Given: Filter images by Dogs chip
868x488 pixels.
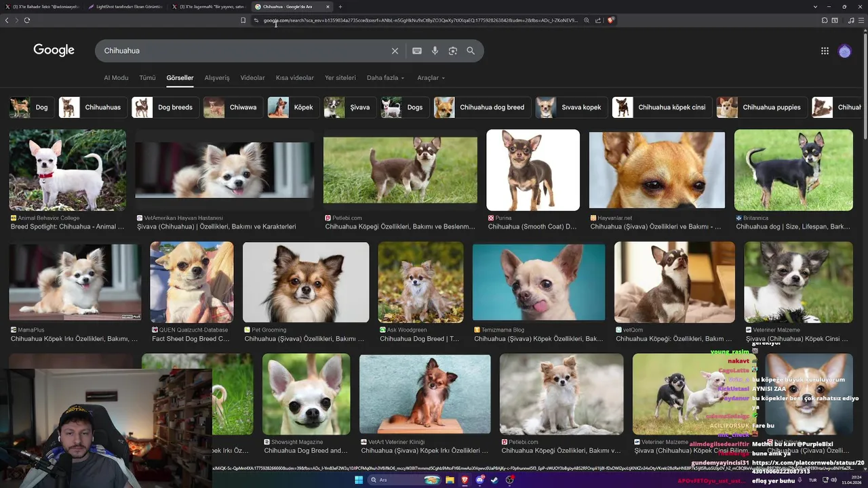Looking at the screenshot, I should click(x=404, y=107).
